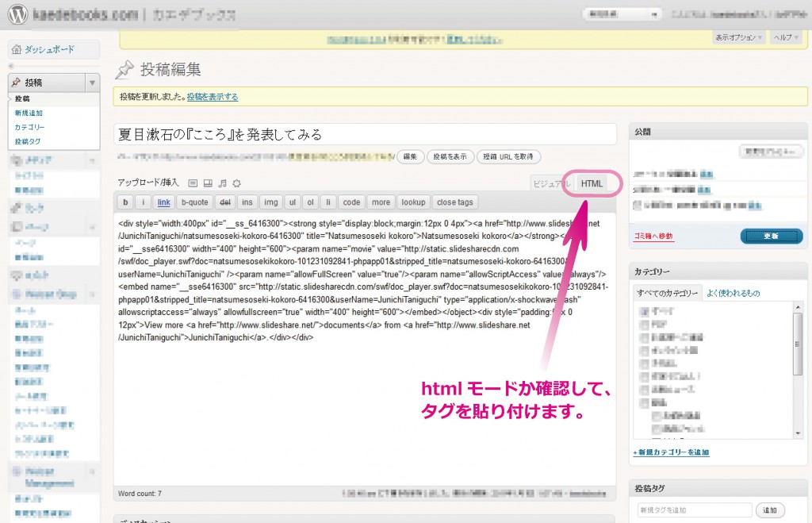Click the 投稿を表示する link

pyautogui.click(x=213, y=97)
